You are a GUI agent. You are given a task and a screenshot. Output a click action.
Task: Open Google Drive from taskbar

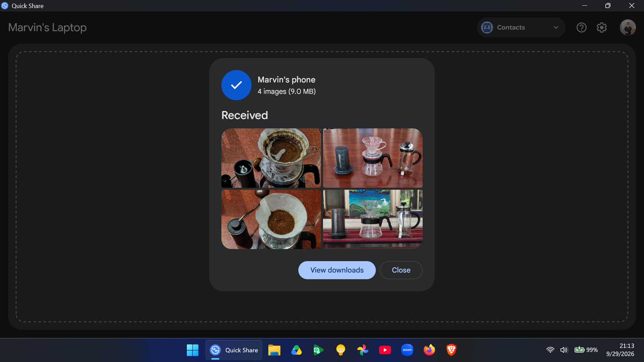click(x=296, y=350)
